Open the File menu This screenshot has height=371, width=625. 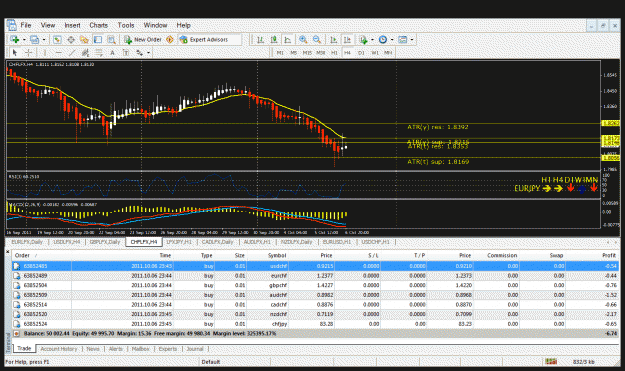(26, 25)
